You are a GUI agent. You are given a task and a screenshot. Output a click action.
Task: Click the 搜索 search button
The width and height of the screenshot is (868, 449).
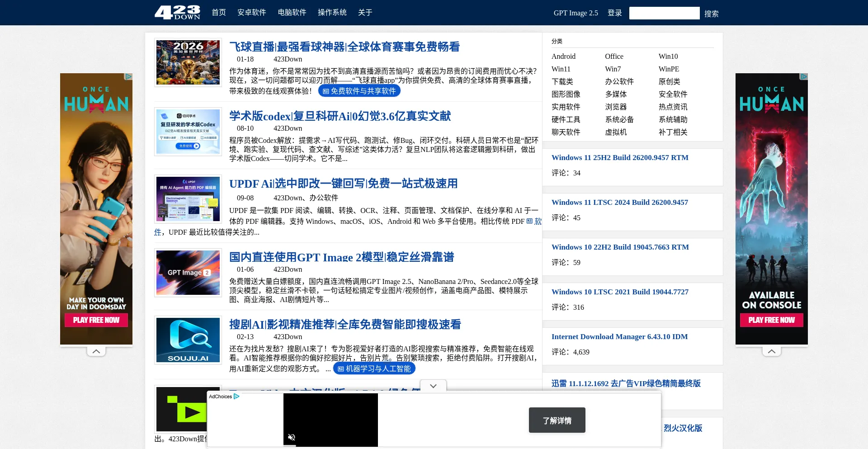click(x=711, y=14)
